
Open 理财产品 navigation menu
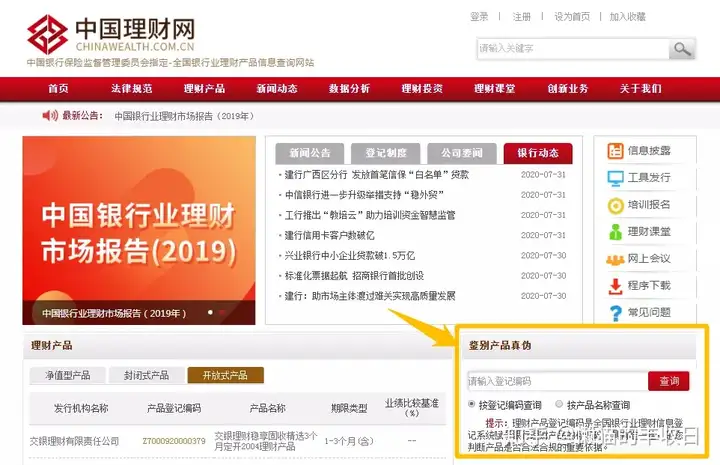pyautogui.click(x=204, y=89)
